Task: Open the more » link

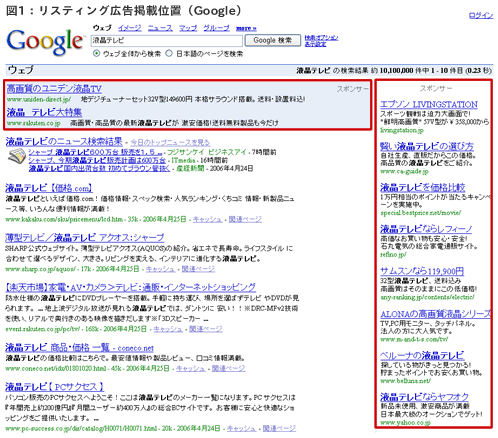Action: (x=246, y=28)
